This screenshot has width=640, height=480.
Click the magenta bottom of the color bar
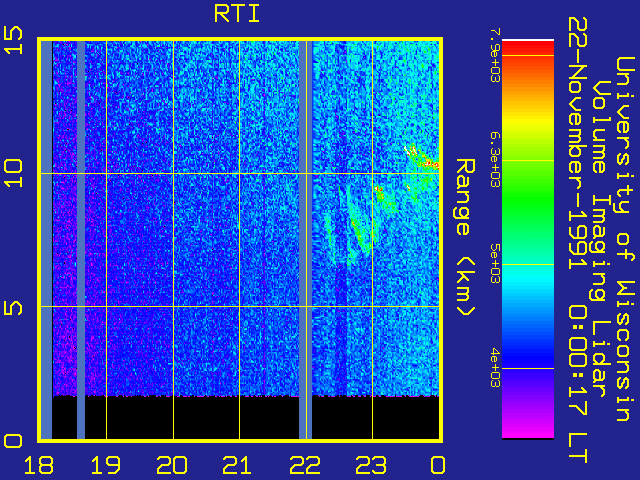pyautogui.click(x=528, y=429)
